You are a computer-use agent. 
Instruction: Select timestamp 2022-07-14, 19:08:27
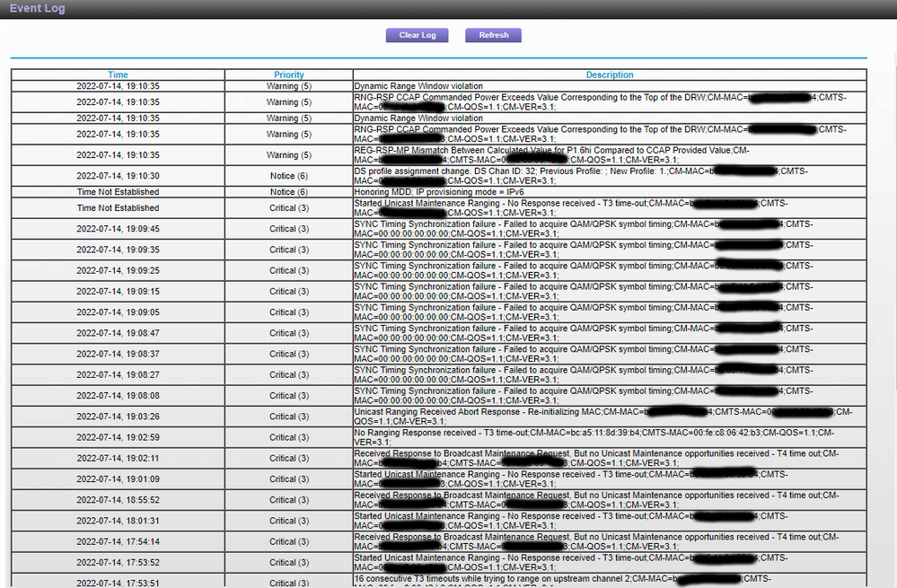click(x=118, y=375)
